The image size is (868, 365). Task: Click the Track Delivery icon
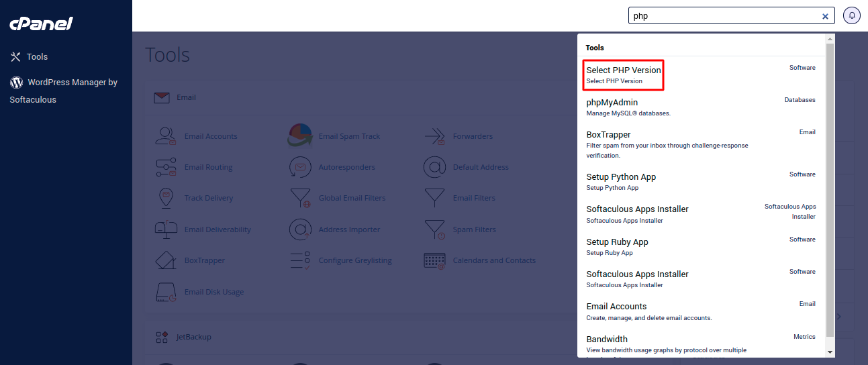pos(166,198)
